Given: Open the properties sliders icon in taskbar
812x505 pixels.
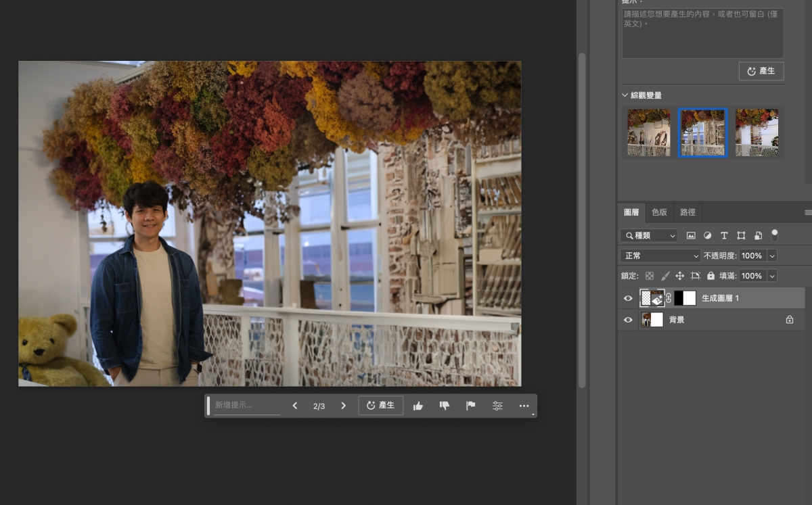Looking at the screenshot, I should pos(497,406).
